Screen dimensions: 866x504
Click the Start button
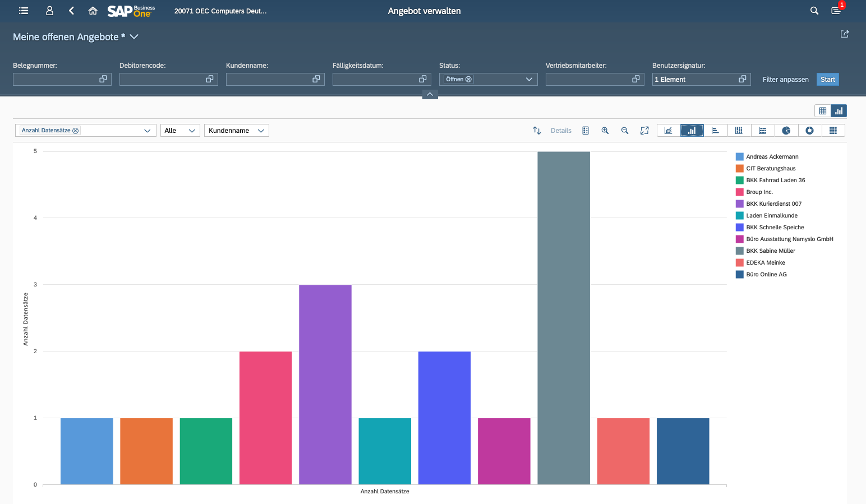(x=827, y=80)
